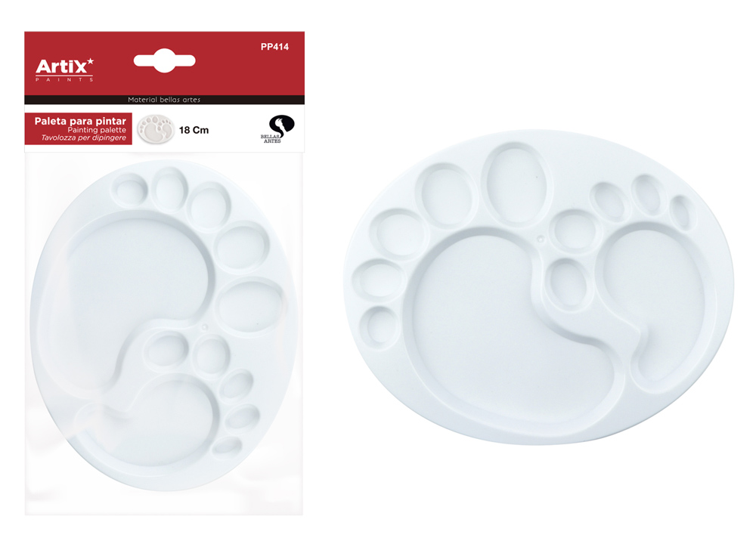The width and height of the screenshot is (756, 544).
Task: Click the top-left small well of packaged palette
Action: pos(130,190)
